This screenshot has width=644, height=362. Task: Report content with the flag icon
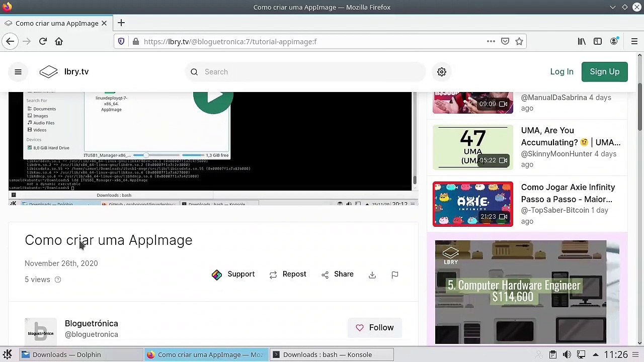[395, 275]
